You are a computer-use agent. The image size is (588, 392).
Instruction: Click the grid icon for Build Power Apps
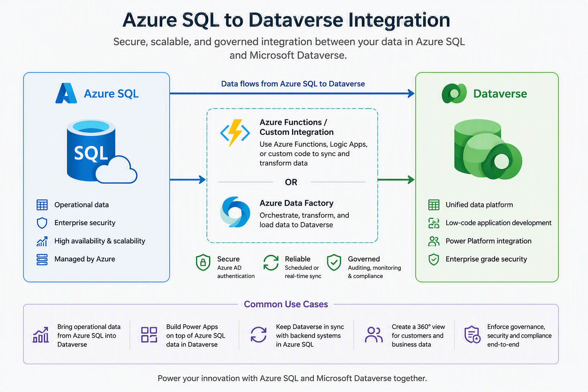click(x=149, y=335)
